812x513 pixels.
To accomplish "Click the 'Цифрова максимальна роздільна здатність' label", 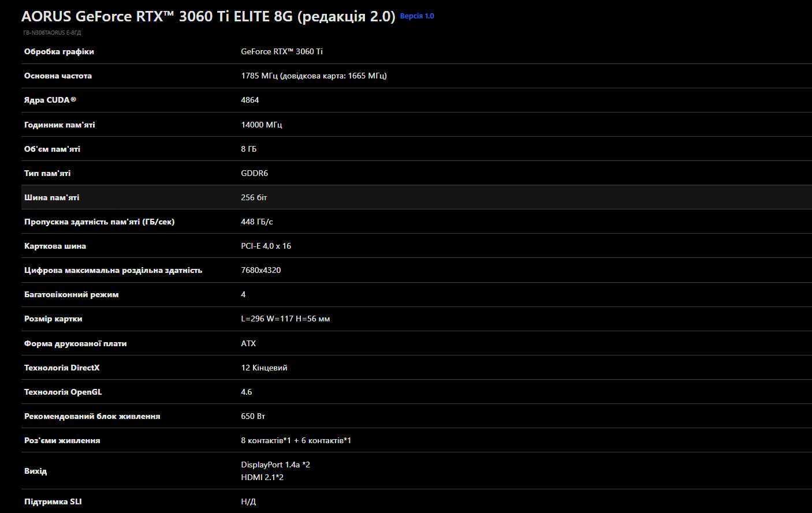I will coord(113,270).
